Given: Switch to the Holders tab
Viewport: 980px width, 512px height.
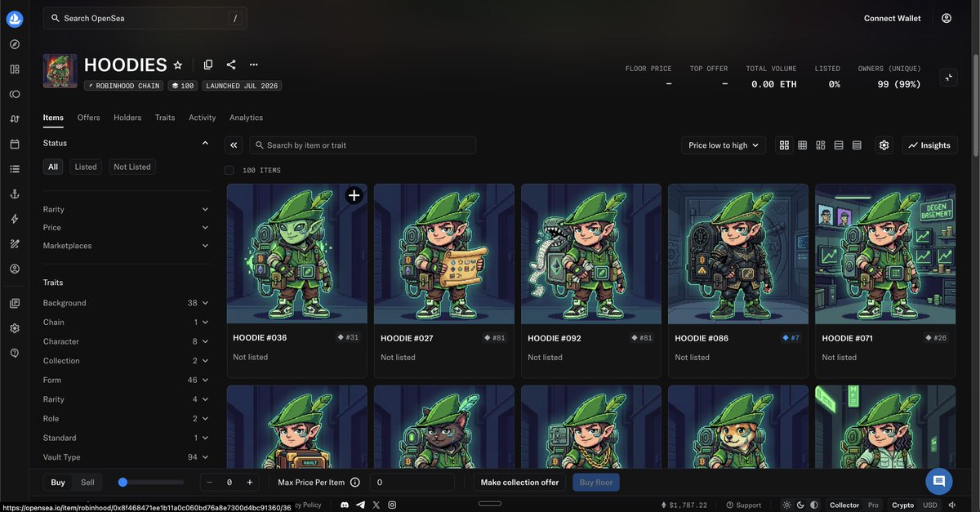Looking at the screenshot, I should [x=127, y=118].
